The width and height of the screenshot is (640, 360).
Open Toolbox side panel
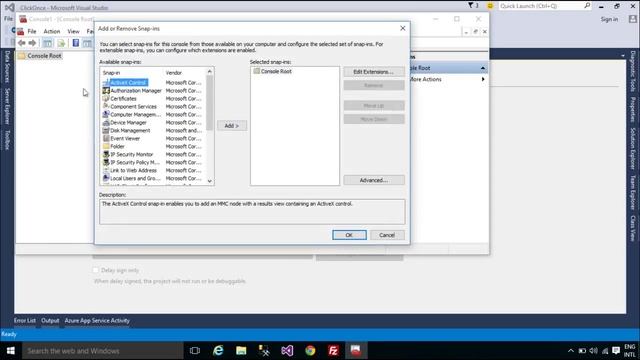click(7, 140)
